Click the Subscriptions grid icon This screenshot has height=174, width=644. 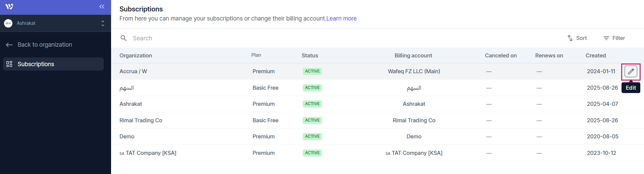(9, 64)
